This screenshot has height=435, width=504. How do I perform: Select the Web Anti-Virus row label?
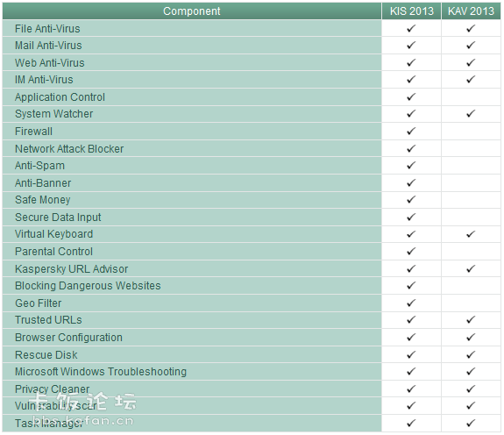[x=49, y=62]
